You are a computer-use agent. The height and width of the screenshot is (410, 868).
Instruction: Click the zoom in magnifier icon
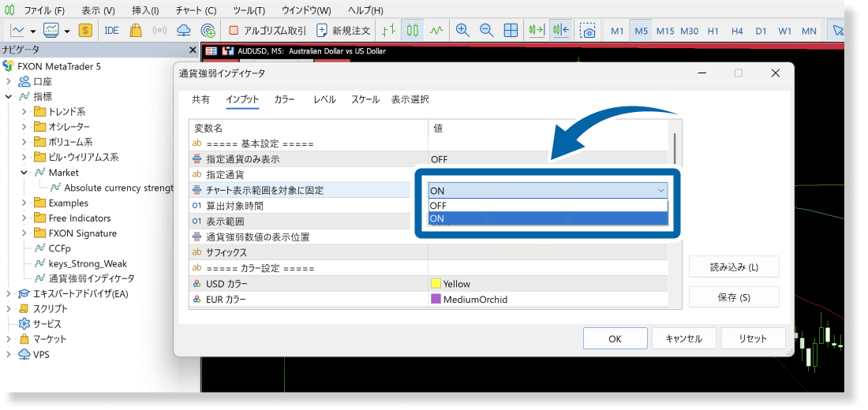[462, 31]
